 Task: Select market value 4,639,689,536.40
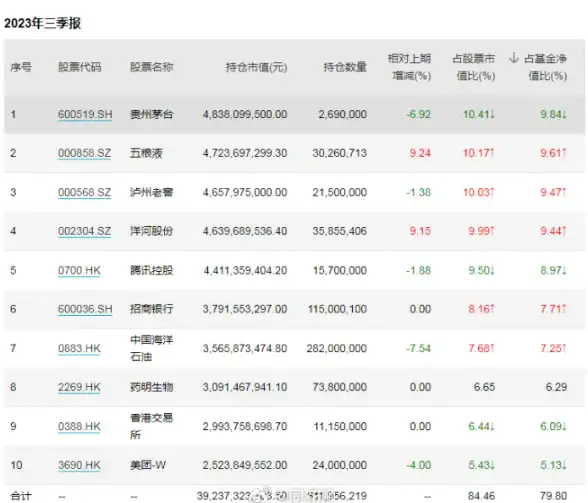[x=245, y=231]
